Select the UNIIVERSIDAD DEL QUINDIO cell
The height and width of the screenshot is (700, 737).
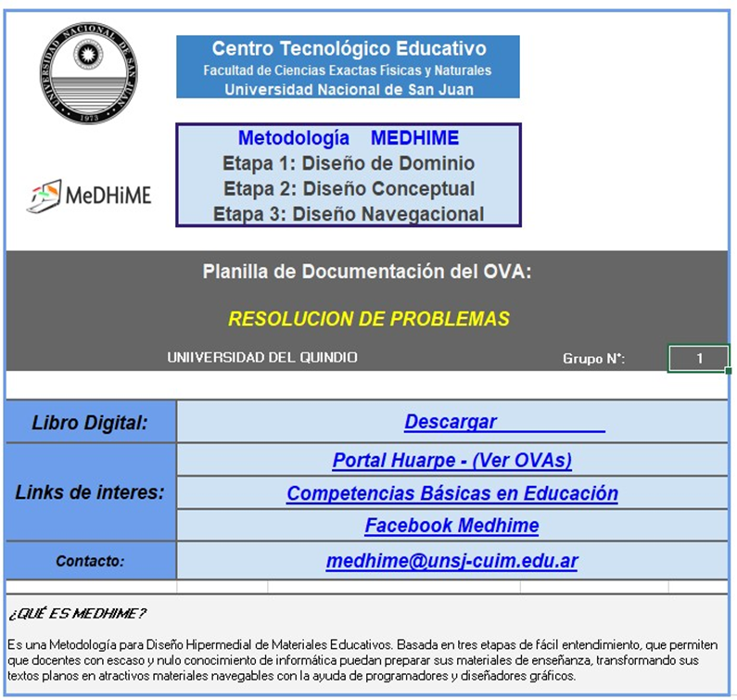coord(261,358)
